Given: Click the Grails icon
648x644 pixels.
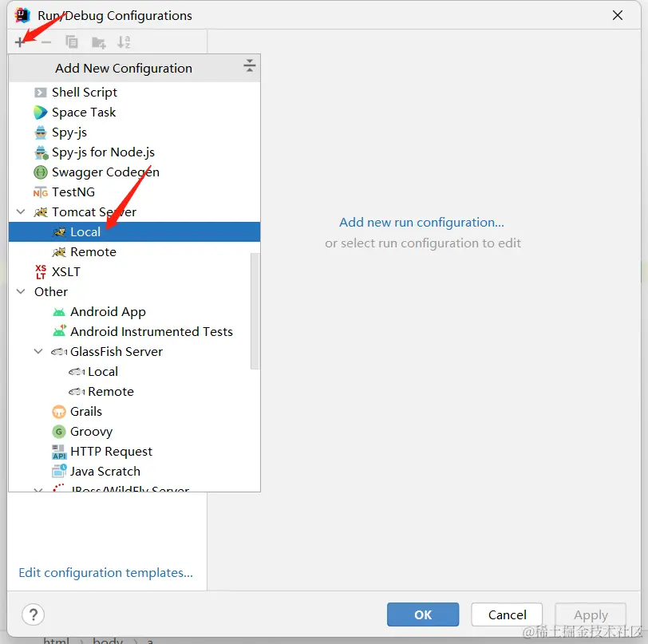Looking at the screenshot, I should pos(59,412).
